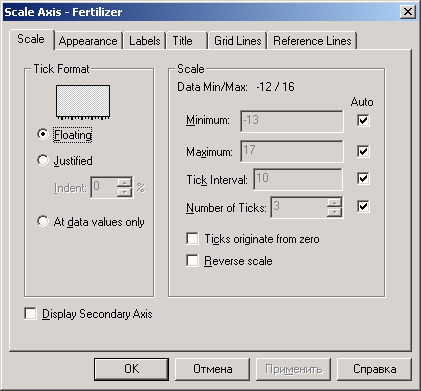
Task: Uncheck Auto for the Minimum value
Action: (x=363, y=120)
